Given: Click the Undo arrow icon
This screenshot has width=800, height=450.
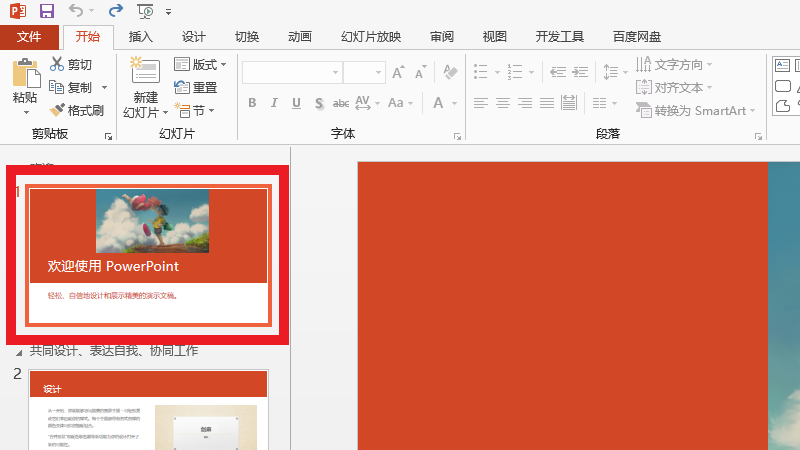Looking at the screenshot, I should pos(77,11).
